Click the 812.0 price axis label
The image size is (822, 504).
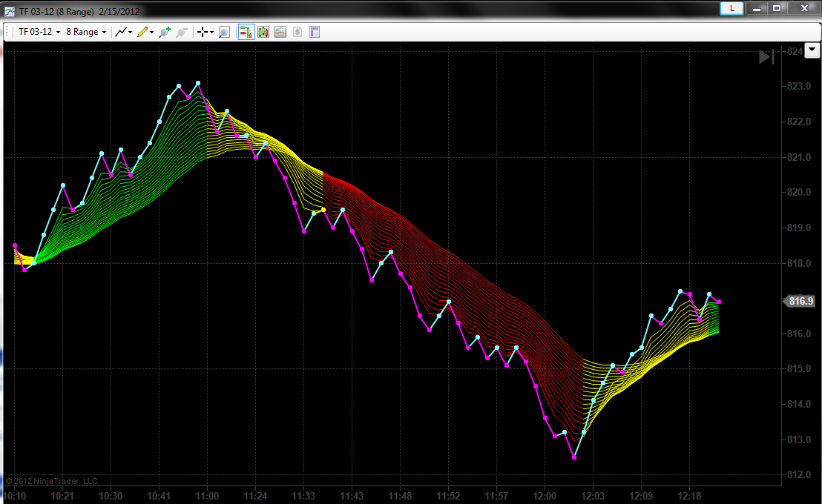(x=799, y=474)
